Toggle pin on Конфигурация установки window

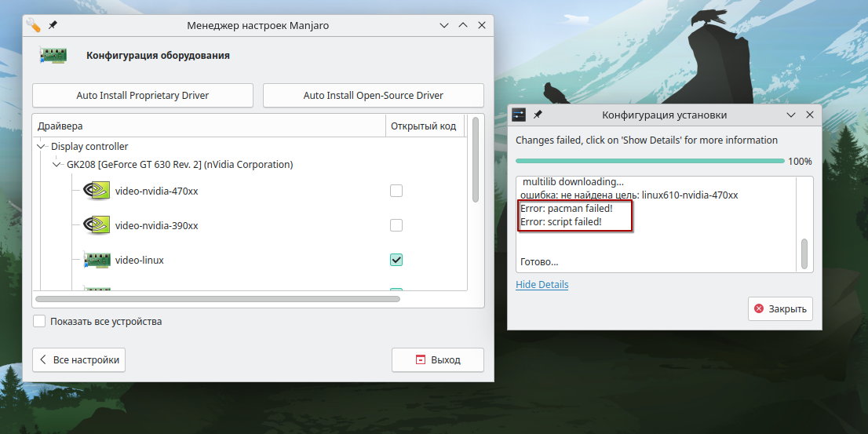tap(538, 115)
